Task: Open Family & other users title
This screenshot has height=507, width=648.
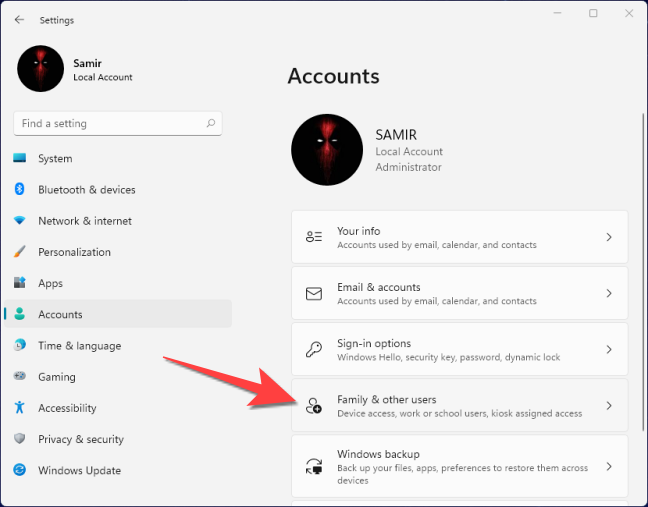Action: click(x=386, y=400)
